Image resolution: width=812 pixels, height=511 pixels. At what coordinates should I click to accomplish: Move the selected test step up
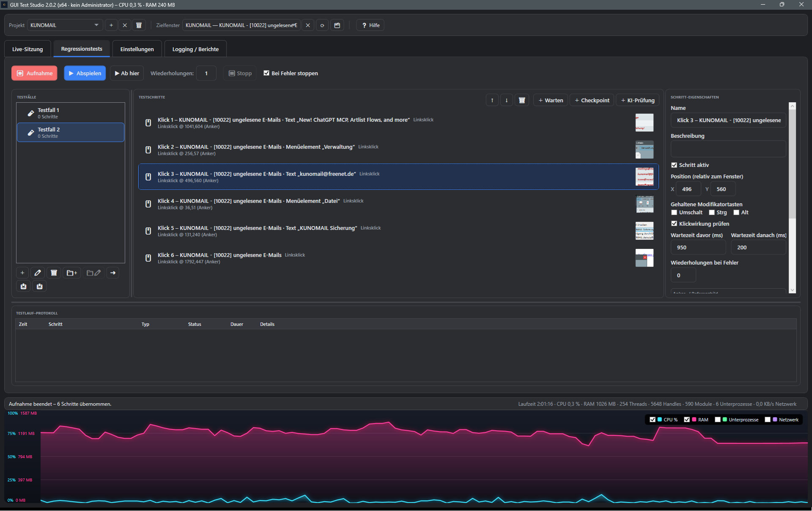click(x=492, y=101)
